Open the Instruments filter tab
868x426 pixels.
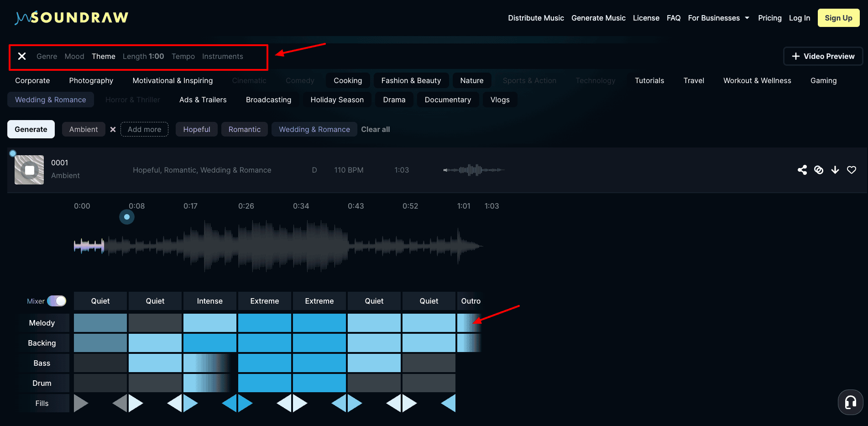222,56
